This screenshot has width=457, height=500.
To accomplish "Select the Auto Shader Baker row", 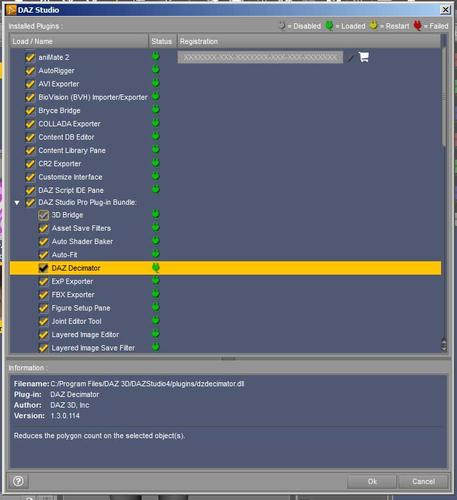I will (x=225, y=241).
